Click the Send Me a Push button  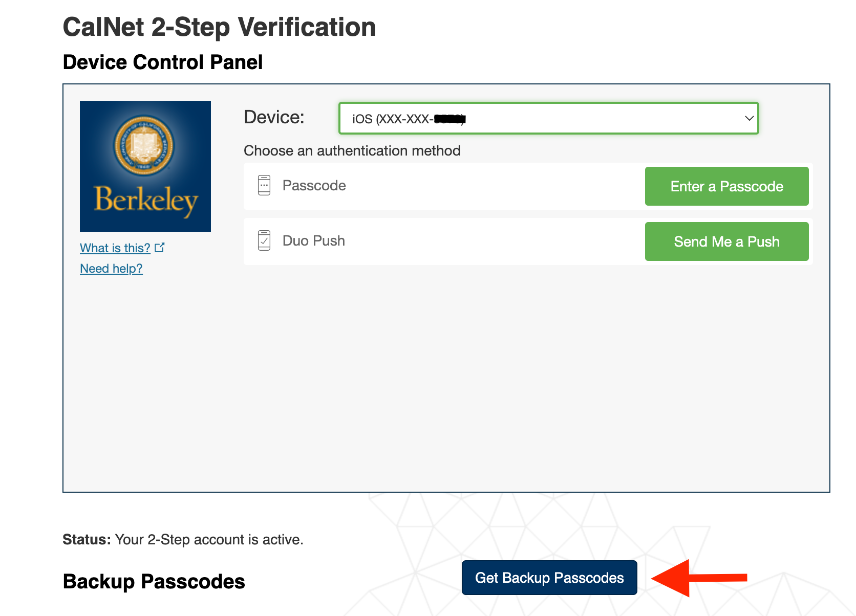tap(727, 241)
